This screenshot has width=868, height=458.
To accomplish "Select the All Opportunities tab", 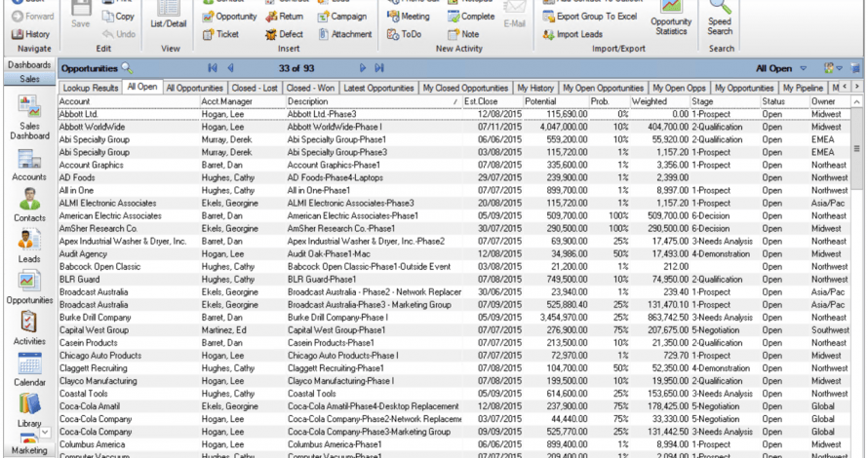I will click(194, 88).
